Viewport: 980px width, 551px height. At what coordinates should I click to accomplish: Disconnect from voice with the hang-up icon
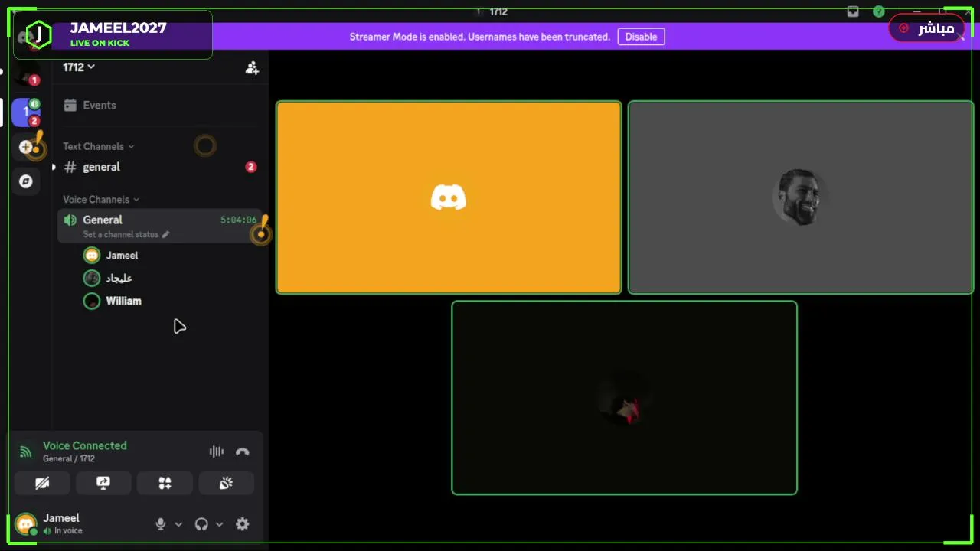(243, 452)
